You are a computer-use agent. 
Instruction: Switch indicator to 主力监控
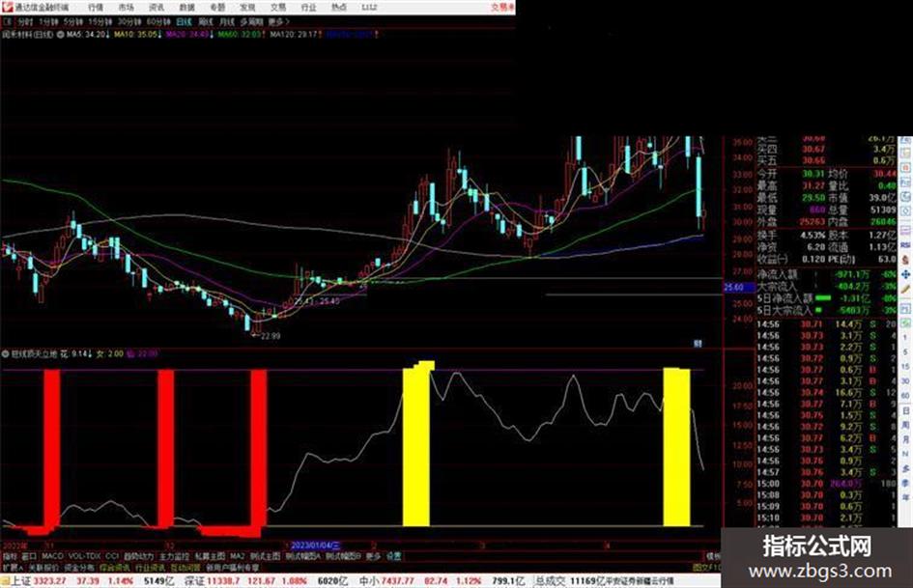pos(174,556)
